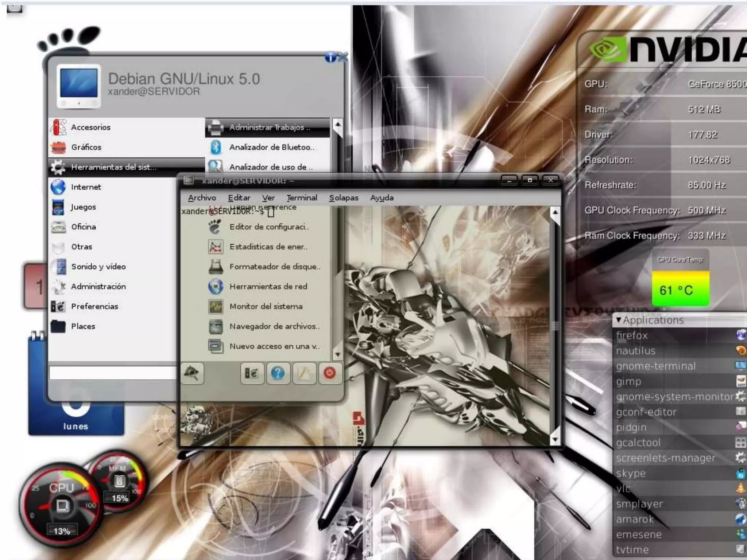Click the Gráficos toolbox icon
The image size is (747, 560).
pyautogui.click(x=58, y=147)
